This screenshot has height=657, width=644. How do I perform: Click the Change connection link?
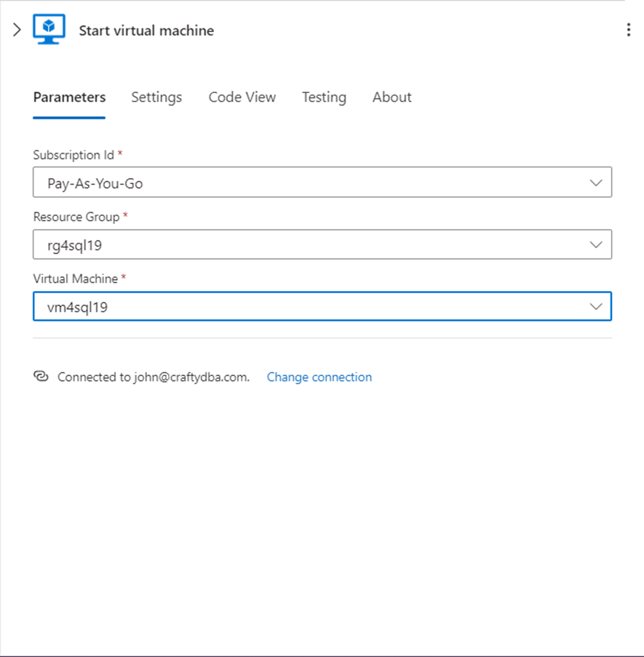click(x=319, y=377)
